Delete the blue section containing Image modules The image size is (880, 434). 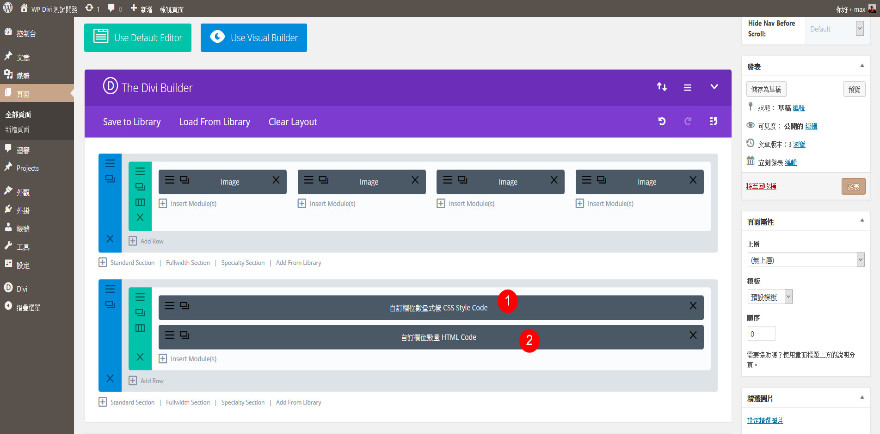coord(110,239)
